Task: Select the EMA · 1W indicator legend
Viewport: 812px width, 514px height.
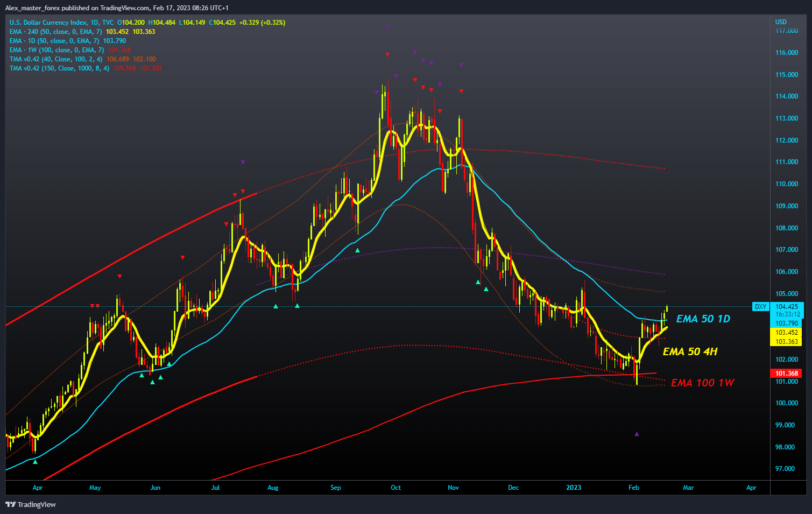Action: tap(57, 50)
